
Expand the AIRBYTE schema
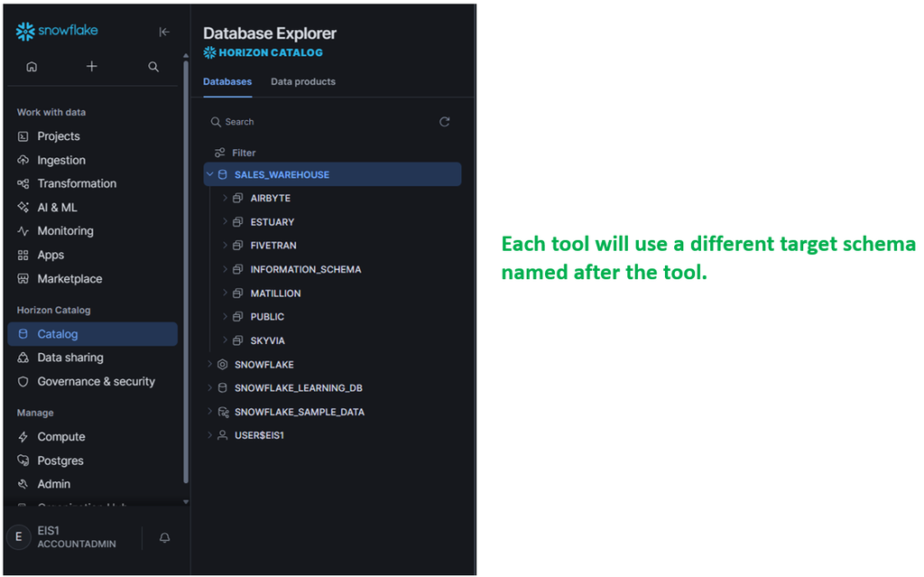click(225, 198)
